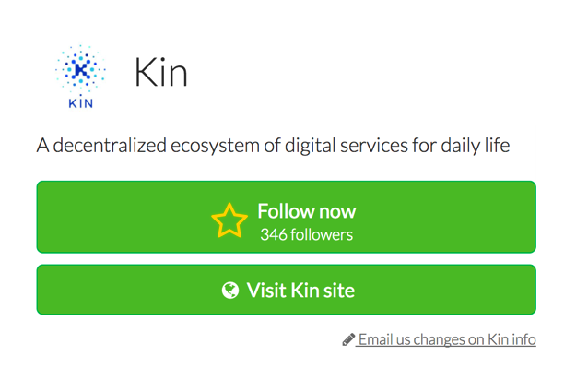The image size is (588, 380).
Task: Click the large Kin heading title
Action: (x=161, y=72)
